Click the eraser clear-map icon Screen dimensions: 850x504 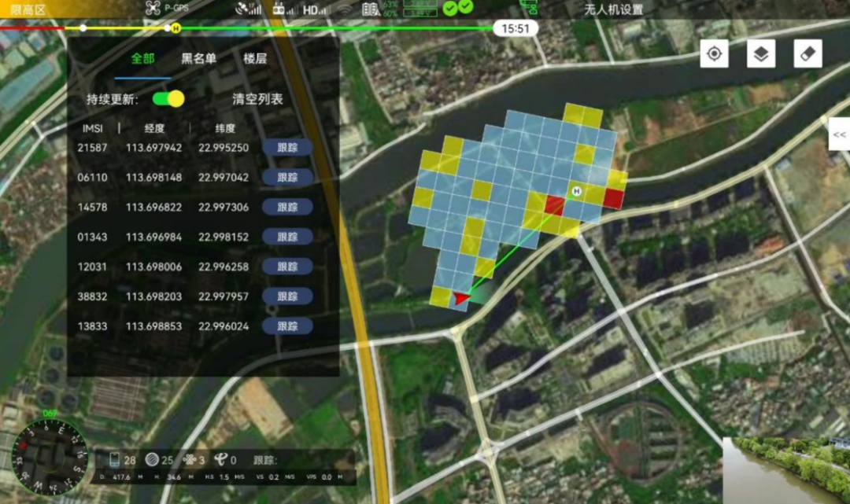click(807, 54)
